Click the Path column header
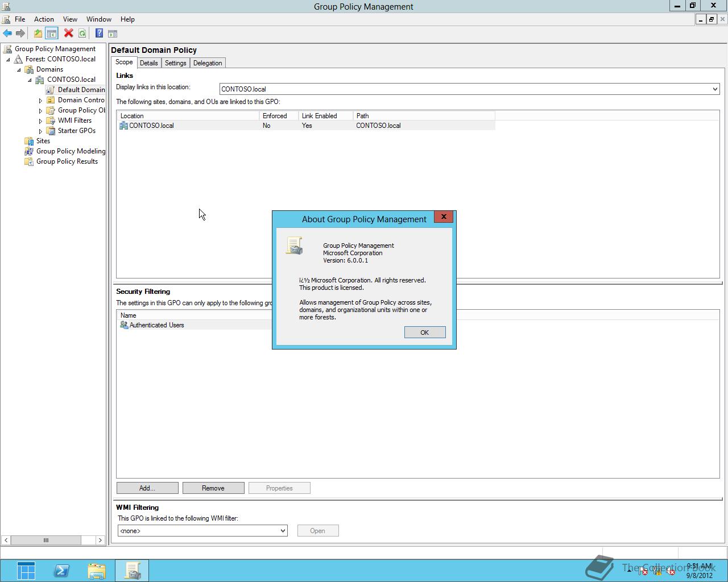This screenshot has width=728, height=582. [424, 116]
